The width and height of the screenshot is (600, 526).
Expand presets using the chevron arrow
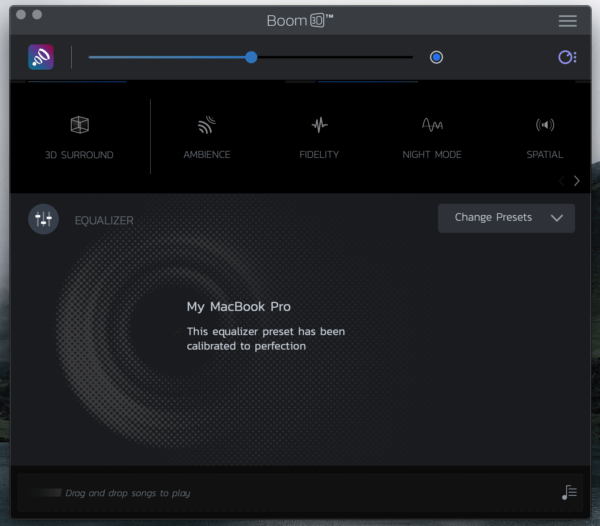pyautogui.click(x=557, y=218)
